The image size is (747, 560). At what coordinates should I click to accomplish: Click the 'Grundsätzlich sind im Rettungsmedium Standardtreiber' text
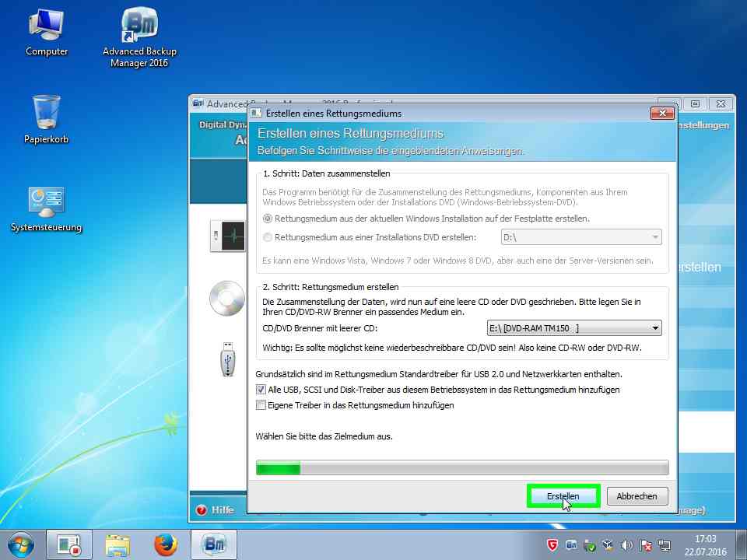[439, 374]
